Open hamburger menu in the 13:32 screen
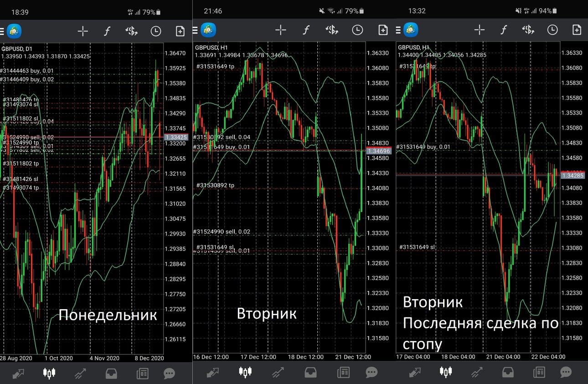The height and width of the screenshot is (384, 588). tap(399, 30)
